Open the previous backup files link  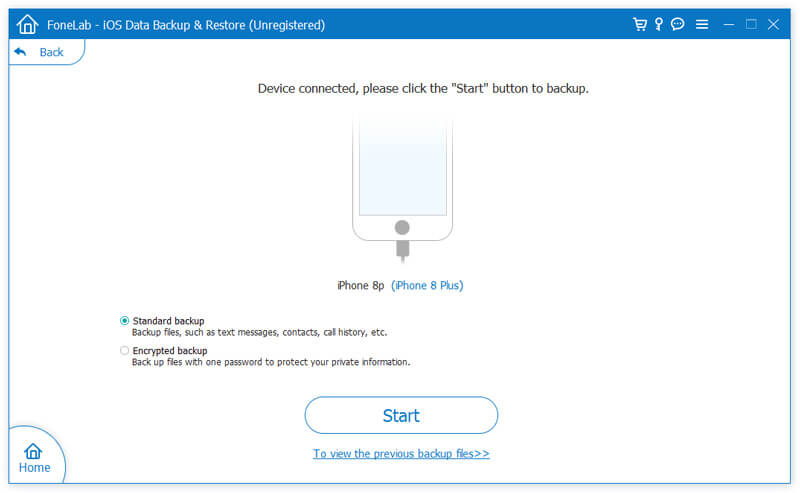click(401, 454)
